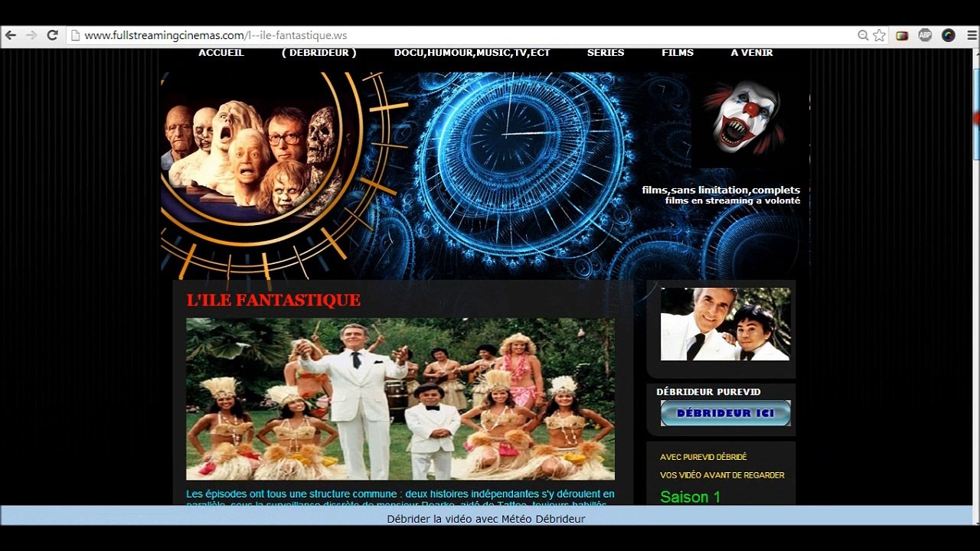Open the Saison 1 link
Image resolution: width=980 pixels, height=551 pixels.
click(x=690, y=497)
